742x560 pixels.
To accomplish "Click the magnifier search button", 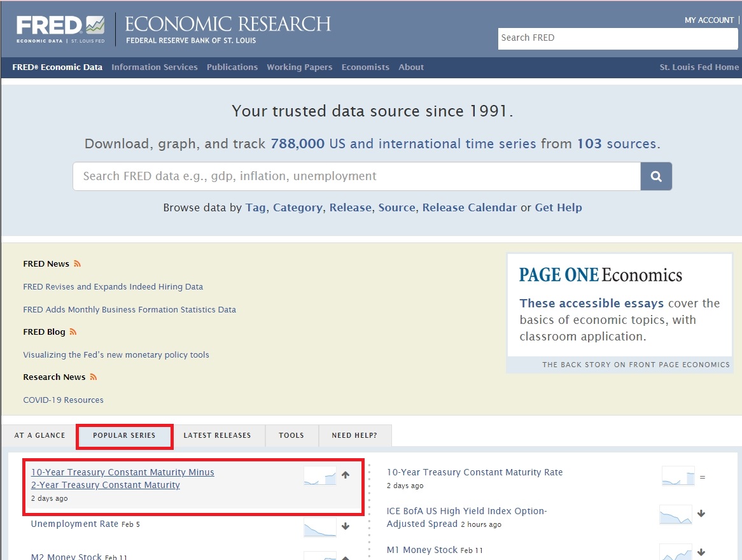I will tap(656, 176).
